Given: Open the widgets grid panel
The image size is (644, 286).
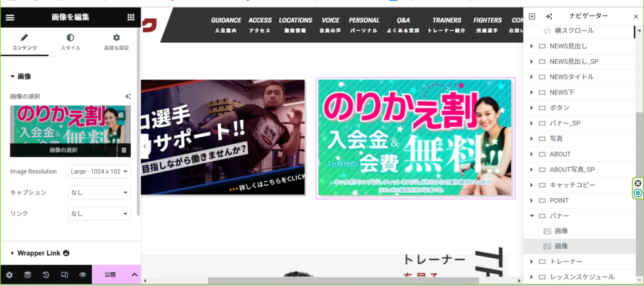Looking at the screenshot, I should point(131,17).
